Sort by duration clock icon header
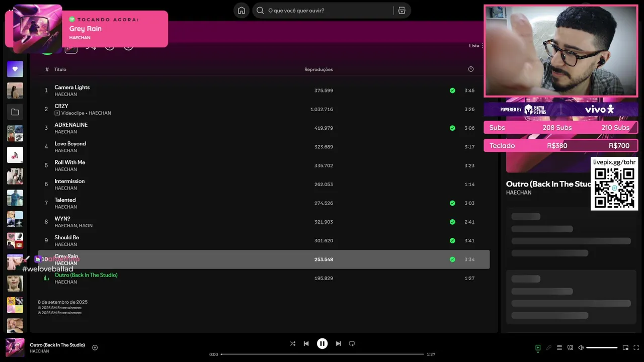Image resolution: width=644 pixels, height=362 pixels. [x=471, y=69]
